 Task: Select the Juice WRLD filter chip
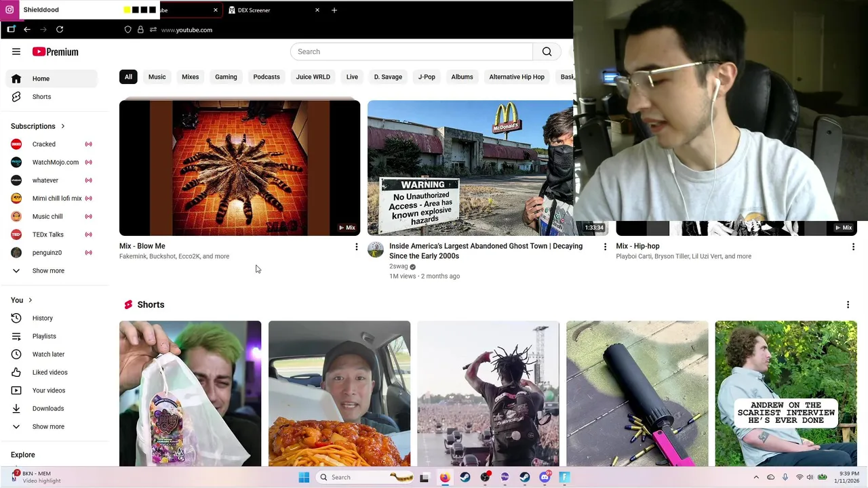tap(313, 77)
